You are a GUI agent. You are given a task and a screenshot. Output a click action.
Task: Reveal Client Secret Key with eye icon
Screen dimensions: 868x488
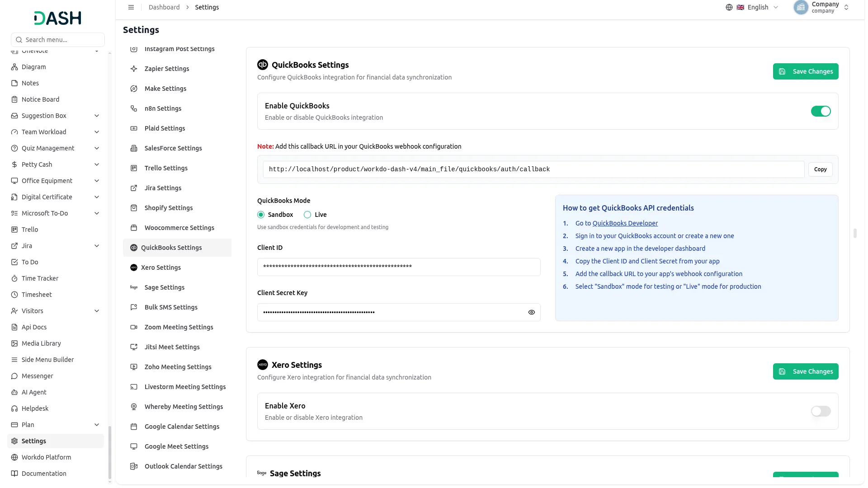click(x=532, y=312)
